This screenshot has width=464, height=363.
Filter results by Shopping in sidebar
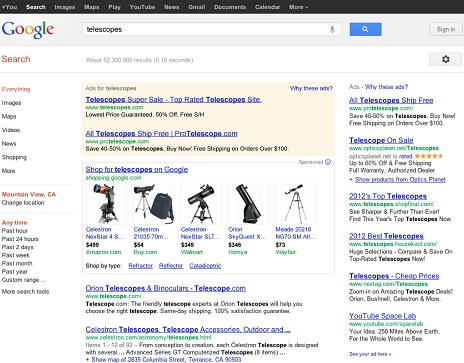point(14,157)
